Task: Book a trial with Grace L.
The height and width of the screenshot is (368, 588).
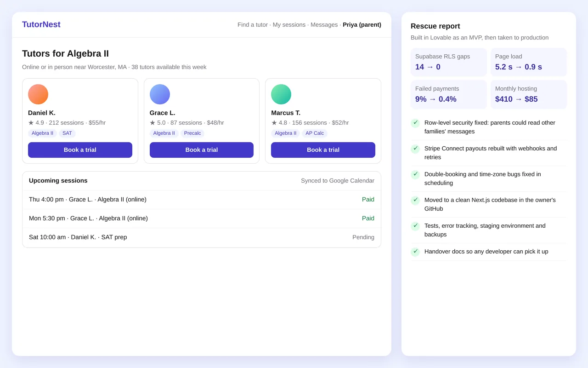Action: coord(202,150)
